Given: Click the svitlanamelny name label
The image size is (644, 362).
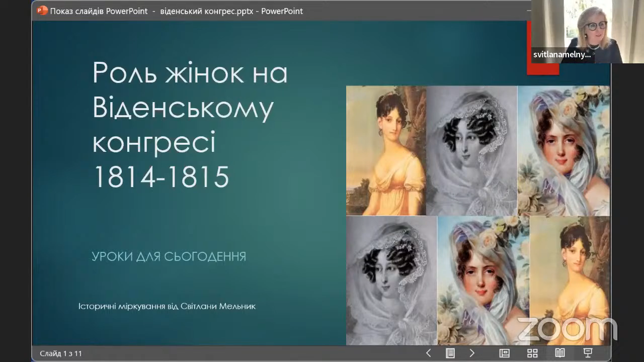Looking at the screenshot, I should click(562, 55).
